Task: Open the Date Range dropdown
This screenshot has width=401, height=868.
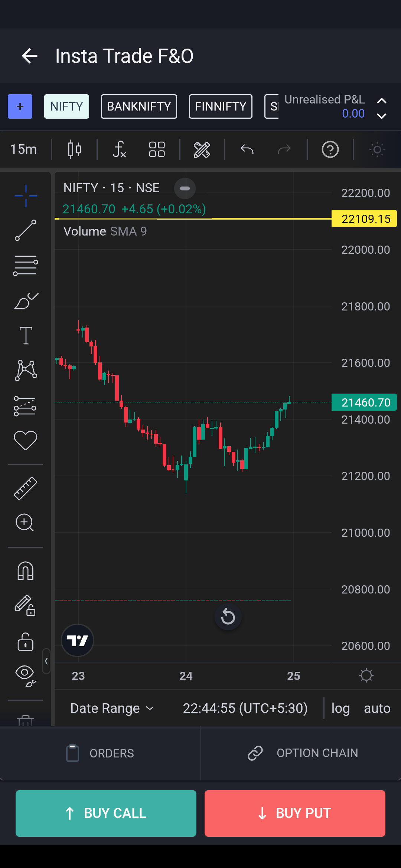Action: (112, 708)
